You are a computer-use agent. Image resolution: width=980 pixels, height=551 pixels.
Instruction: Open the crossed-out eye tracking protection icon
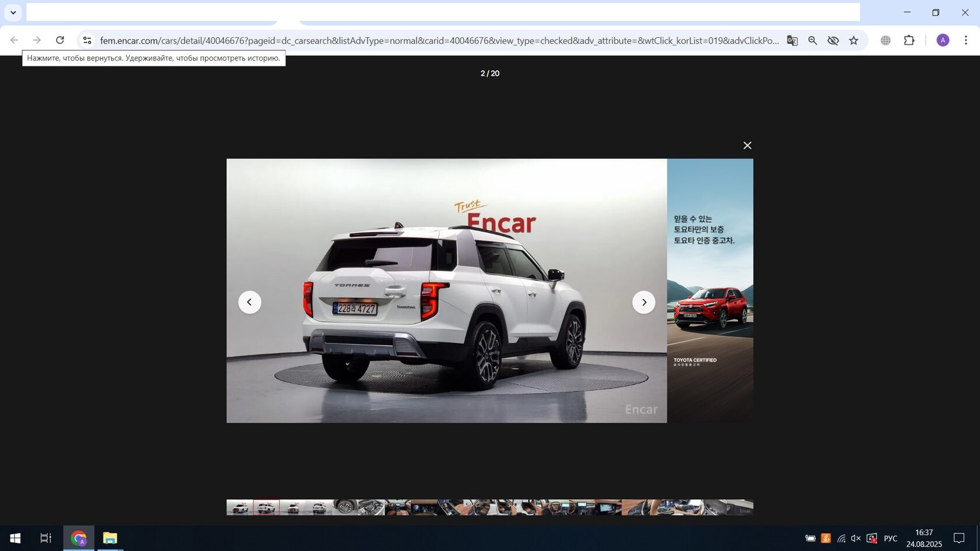(833, 40)
